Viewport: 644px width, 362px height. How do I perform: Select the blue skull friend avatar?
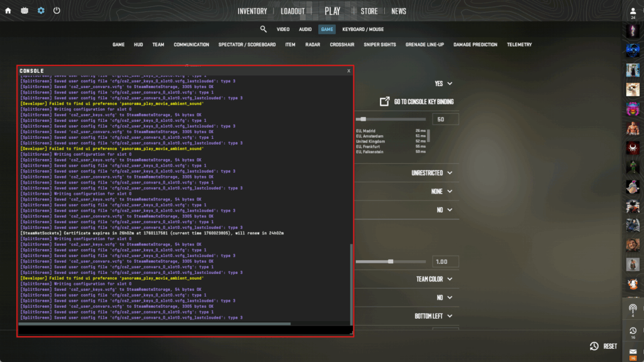tap(633, 50)
